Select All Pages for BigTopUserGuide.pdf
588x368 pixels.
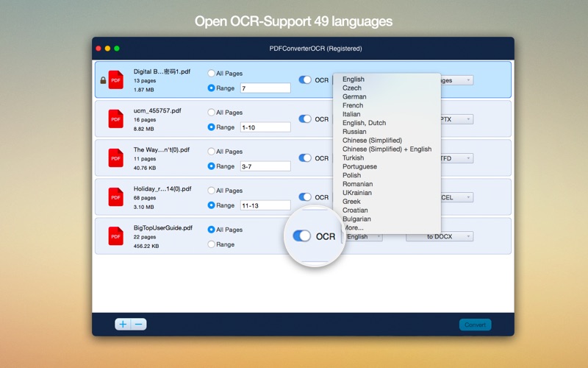pyautogui.click(x=211, y=230)
